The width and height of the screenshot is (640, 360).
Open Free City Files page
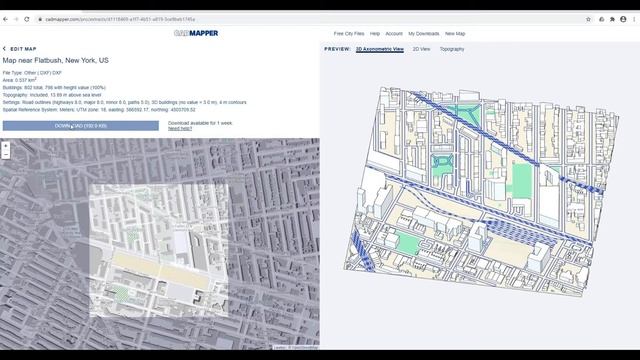(349, 33)
